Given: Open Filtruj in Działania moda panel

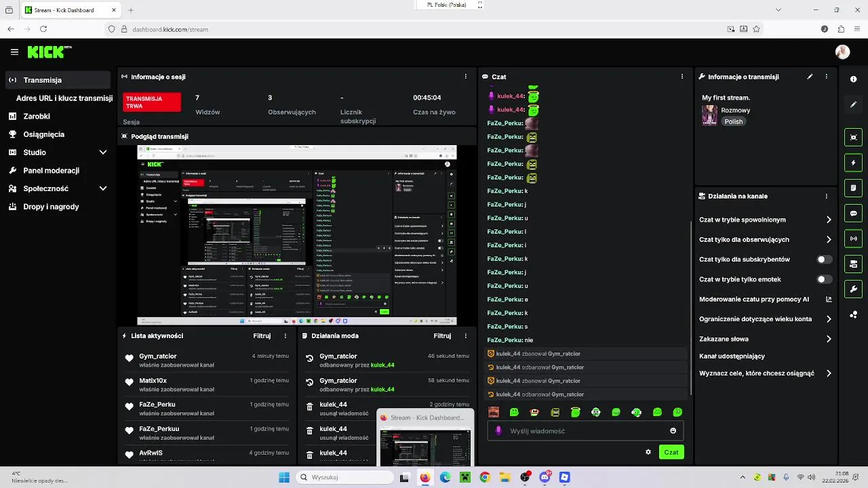Looking at the screenshot, I should click(442, 335).
